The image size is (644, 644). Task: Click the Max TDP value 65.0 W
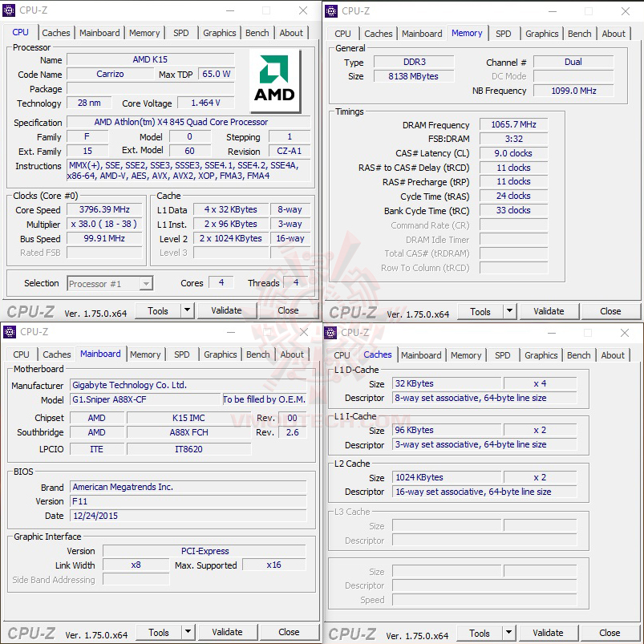pyautogui.click(x=216, y=74)
